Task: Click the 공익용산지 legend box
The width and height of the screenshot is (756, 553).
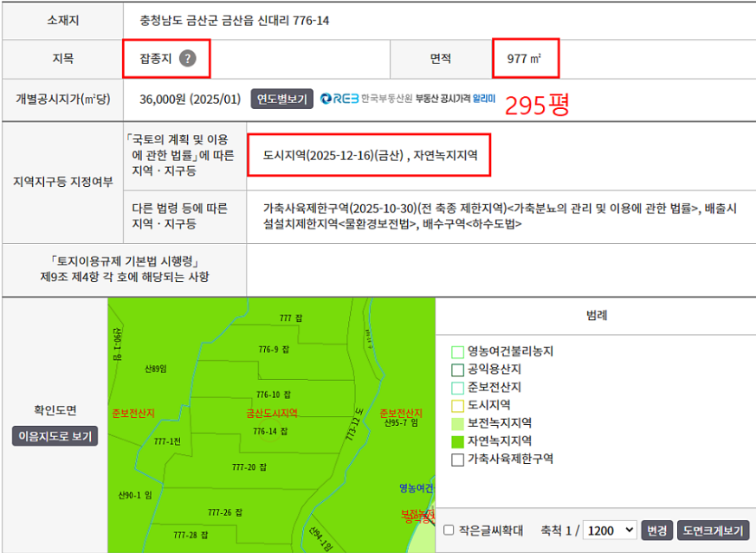Action: tap(457, 370)
